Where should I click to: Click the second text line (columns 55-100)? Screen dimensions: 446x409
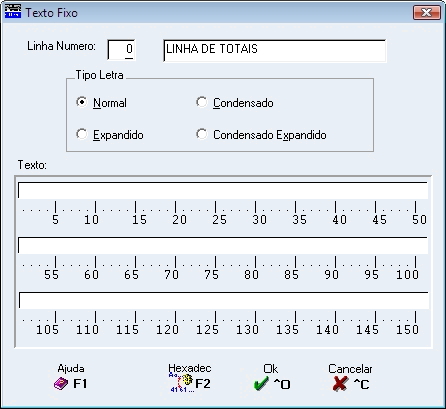coord(223,245)
